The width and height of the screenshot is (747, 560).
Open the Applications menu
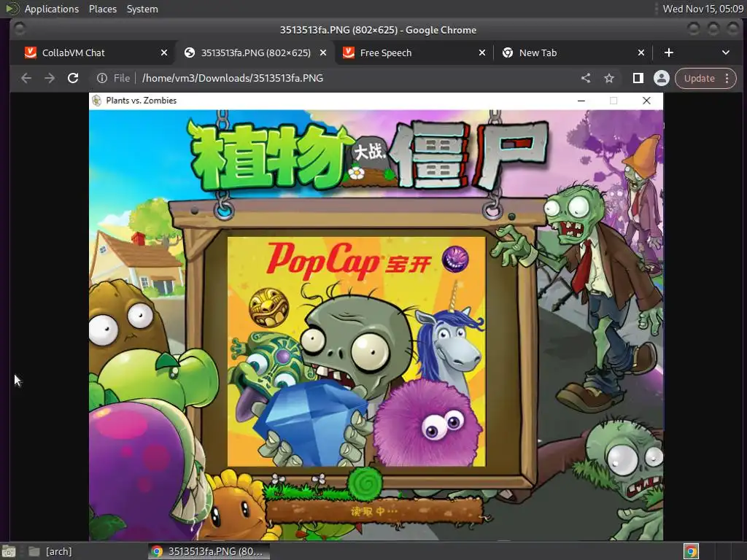[x=52, y=9]
